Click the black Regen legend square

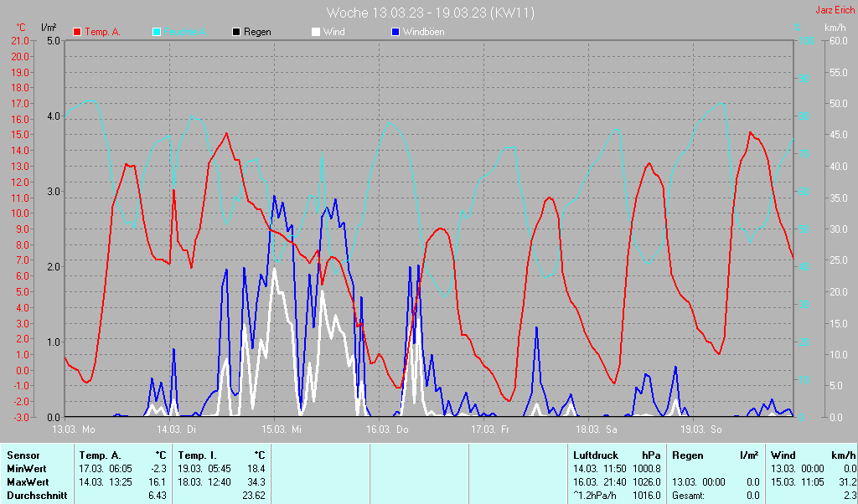coord(236,32)
